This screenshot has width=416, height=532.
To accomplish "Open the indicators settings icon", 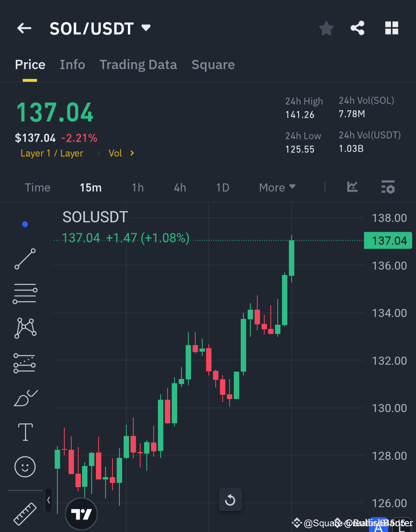I will [x=388, y=187].
